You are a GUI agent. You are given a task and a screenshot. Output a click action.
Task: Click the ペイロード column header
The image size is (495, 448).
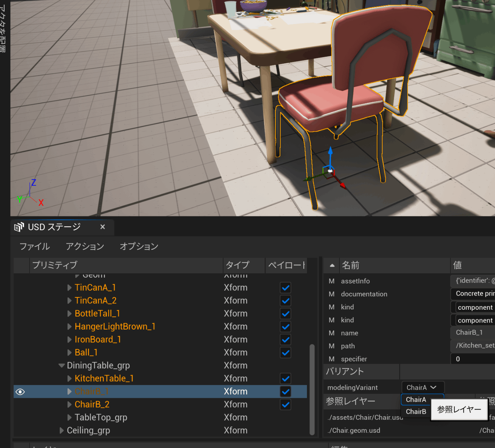286,265
